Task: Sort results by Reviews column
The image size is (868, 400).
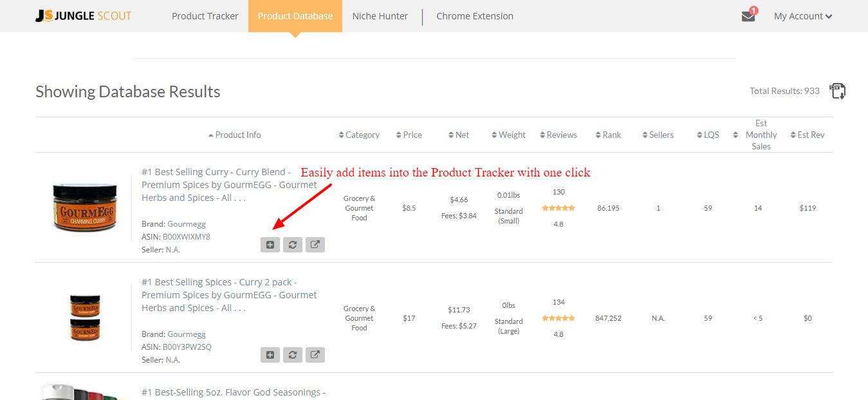Action: pos(559,135)
